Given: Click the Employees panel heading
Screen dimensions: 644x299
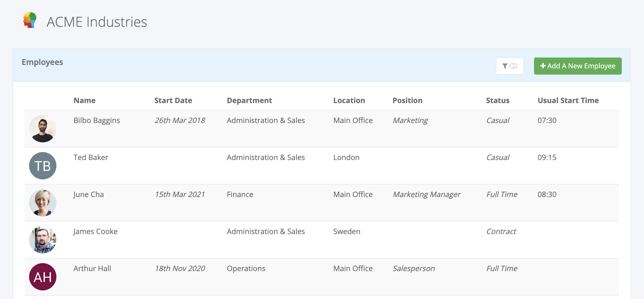Looking at the screenshot, I should 42,62.
